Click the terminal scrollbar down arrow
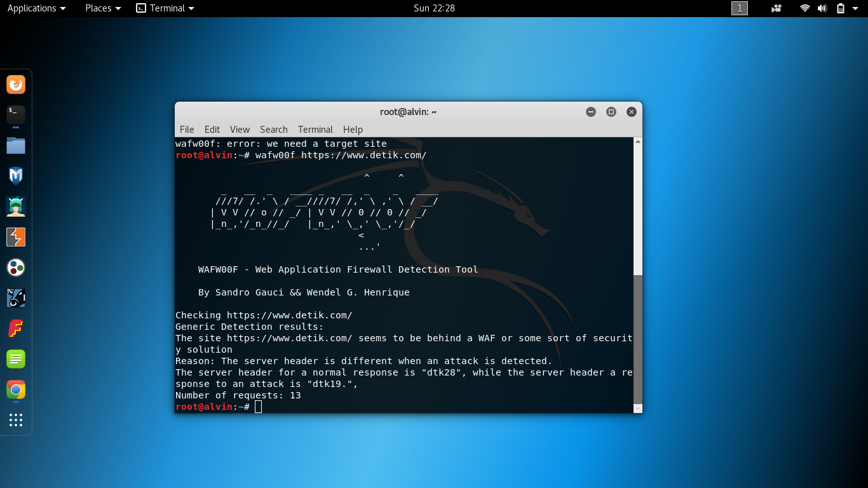The height and width of the screenshot is (488, 868). [x=638, y=409]
